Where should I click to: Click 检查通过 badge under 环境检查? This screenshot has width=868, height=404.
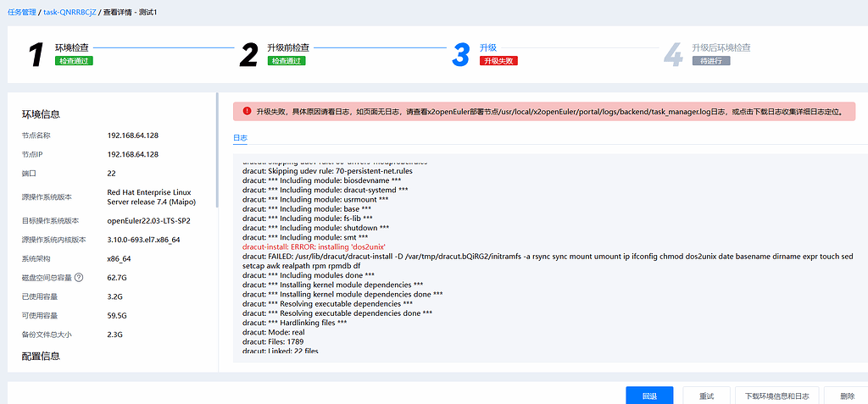74,61
